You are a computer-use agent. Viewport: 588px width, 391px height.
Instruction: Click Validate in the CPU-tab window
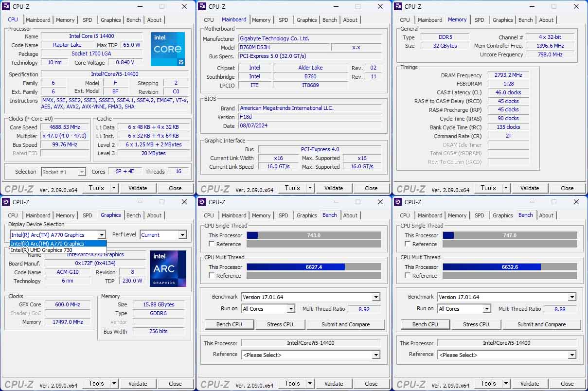[x=138, y=188]
